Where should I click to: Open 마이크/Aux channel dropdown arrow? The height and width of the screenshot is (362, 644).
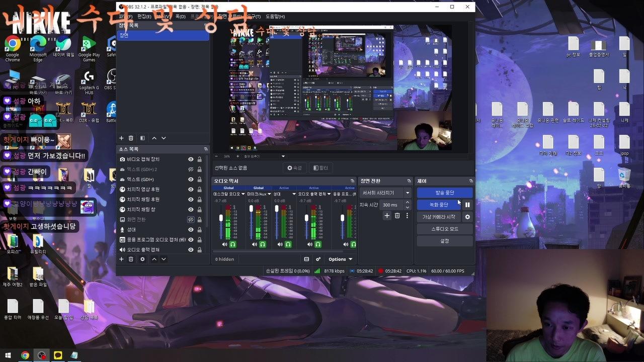click(270, 194)
